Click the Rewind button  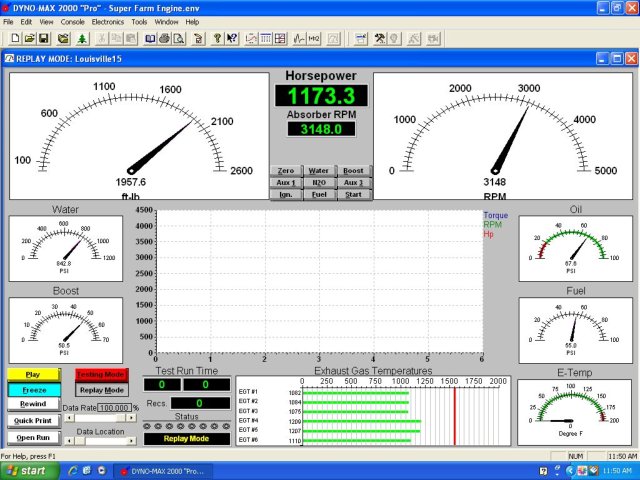pyautogui.click(x=33, y=404)
